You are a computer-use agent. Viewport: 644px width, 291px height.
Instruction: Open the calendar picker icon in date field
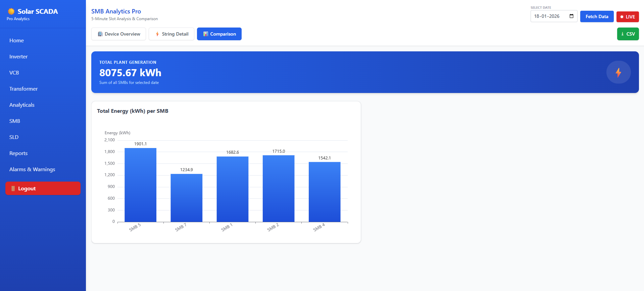coord(572,16)
